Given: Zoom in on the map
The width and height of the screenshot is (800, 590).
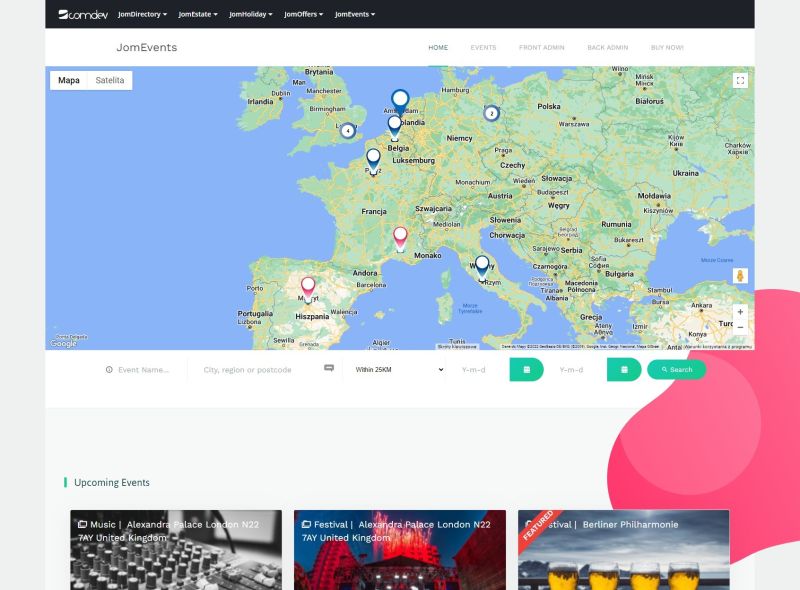Looking at the screenshot, I should pos(738,310).
